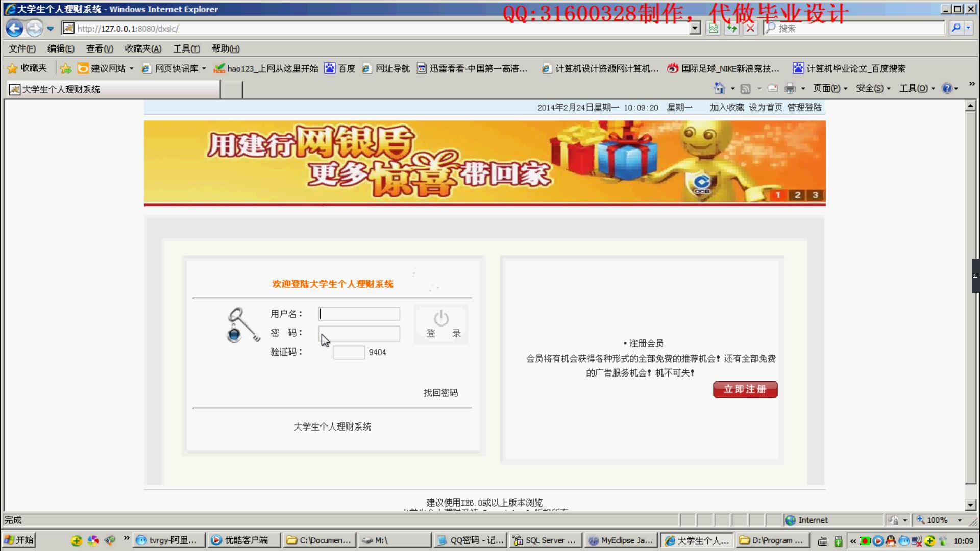Click the QQ penguin tray icon
980x551 pixels.
coord(891,541)
